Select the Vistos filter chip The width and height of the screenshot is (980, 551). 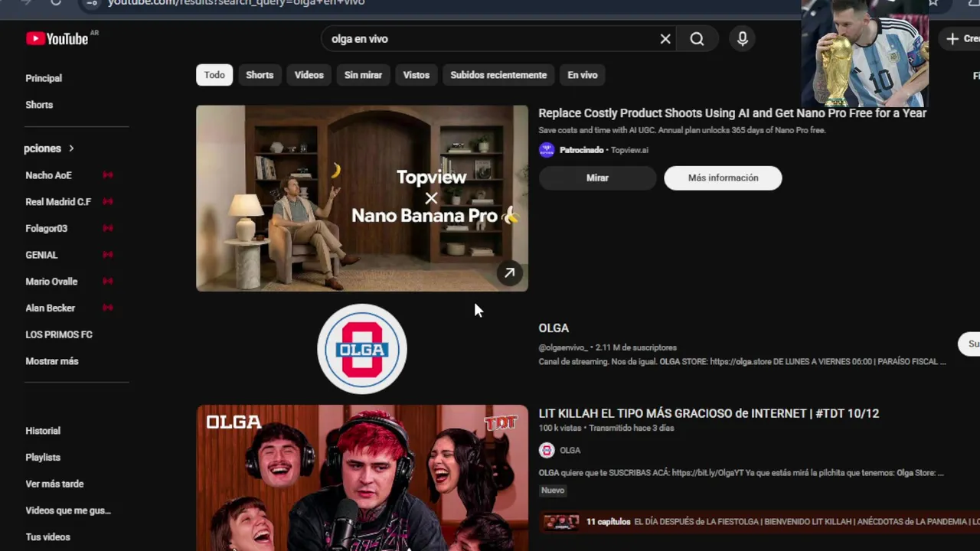pos(416,75)
